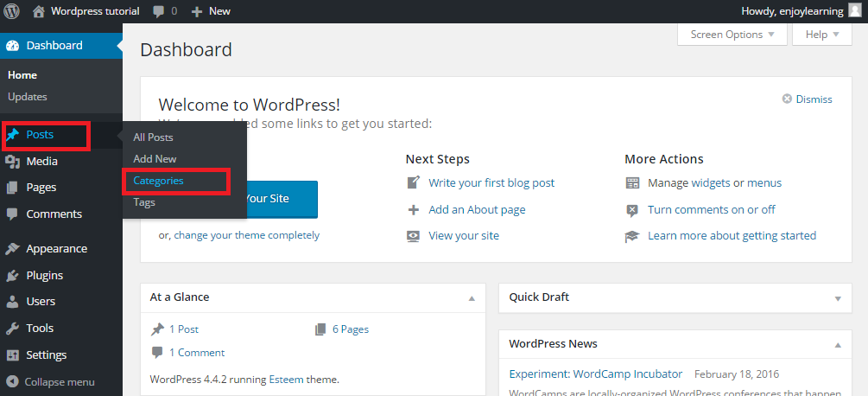Click the plus icon beside Add an About page
Image resolution: width=868 pixels, height=396 pixels.
click(413, 210)
